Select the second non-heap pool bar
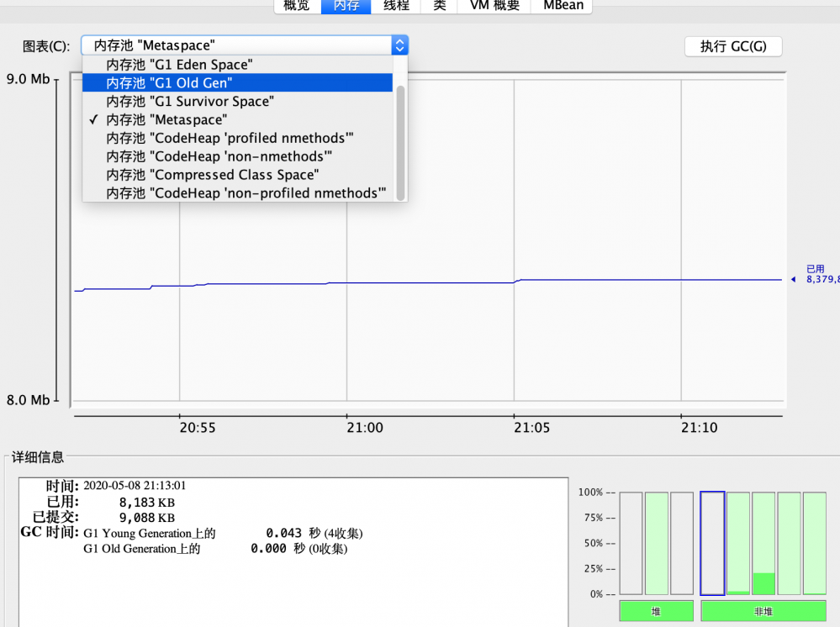Viewport: 840px width, 627px height. (x=738, y=543)
